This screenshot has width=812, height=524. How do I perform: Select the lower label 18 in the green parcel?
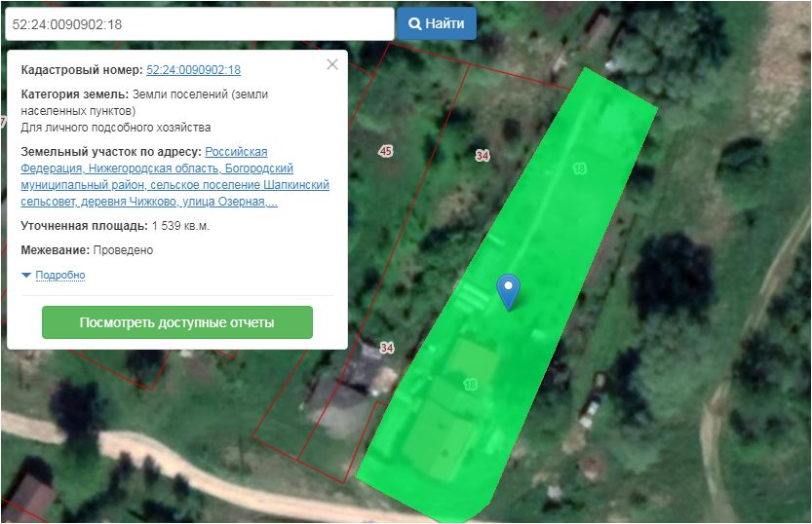pyautogui.click(x=471, y=385)
